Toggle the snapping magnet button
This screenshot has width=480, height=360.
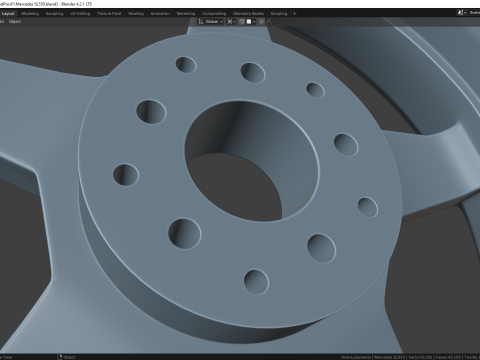(242, 22)
